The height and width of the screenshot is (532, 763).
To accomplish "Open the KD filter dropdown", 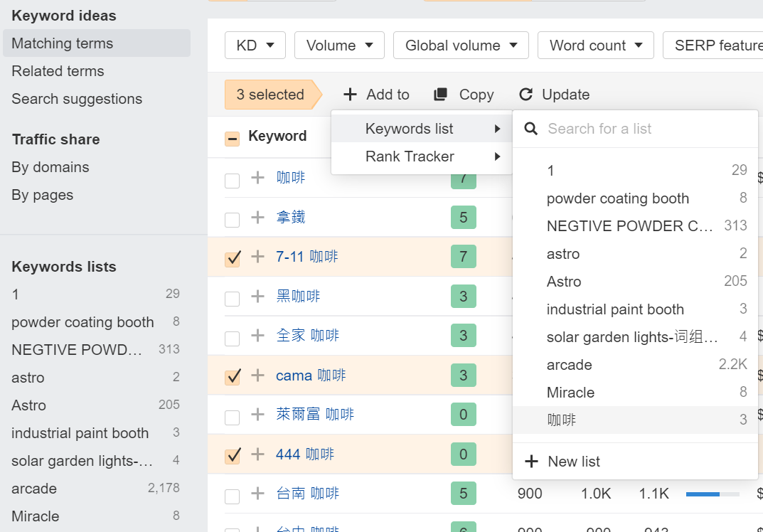I will 255,46.
